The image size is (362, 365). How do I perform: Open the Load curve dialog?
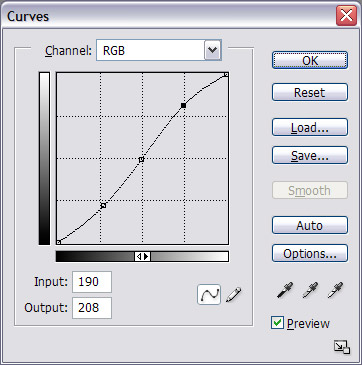310,127
